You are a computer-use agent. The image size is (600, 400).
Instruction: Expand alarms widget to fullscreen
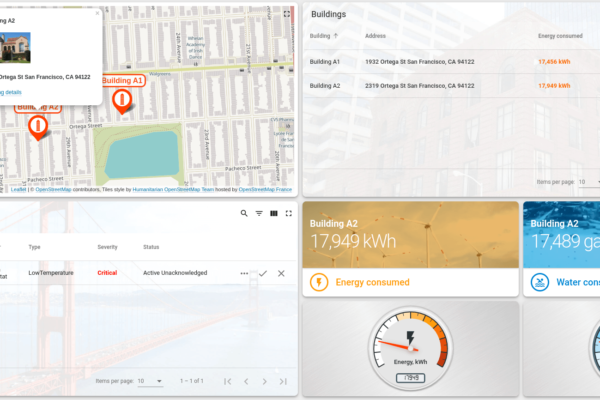(x=289, y=213)
